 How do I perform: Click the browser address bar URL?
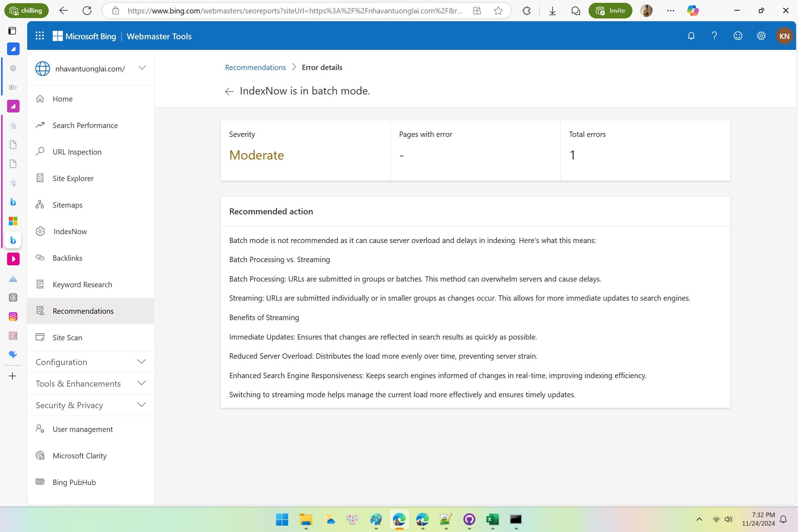(x=295, y=11)
